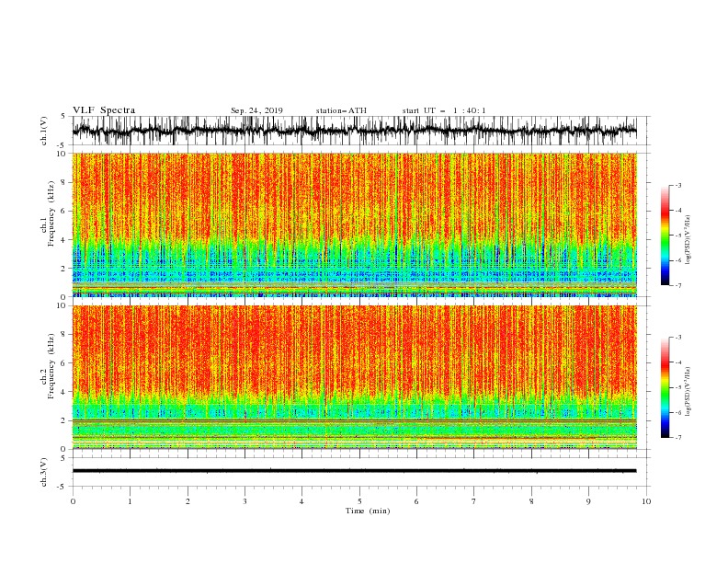Click the ch.1 spectrogram panel
The image size is (728, 563).
point(354,224)
